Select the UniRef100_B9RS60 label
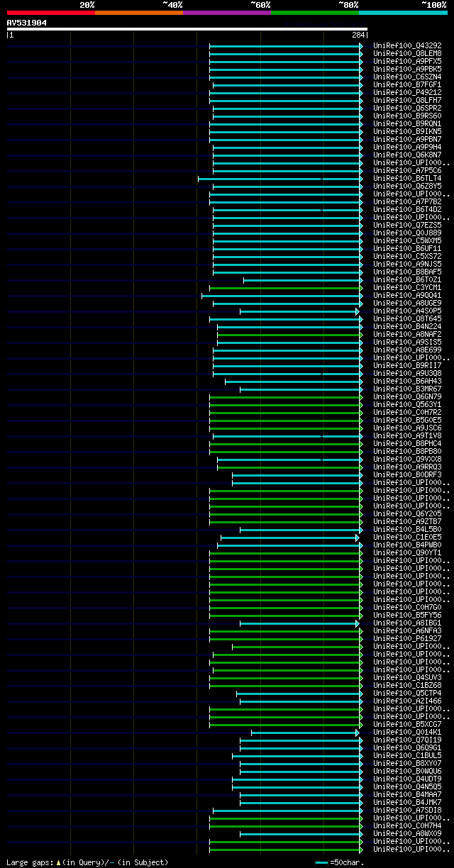The image size is (454, 868). [407, 116]
